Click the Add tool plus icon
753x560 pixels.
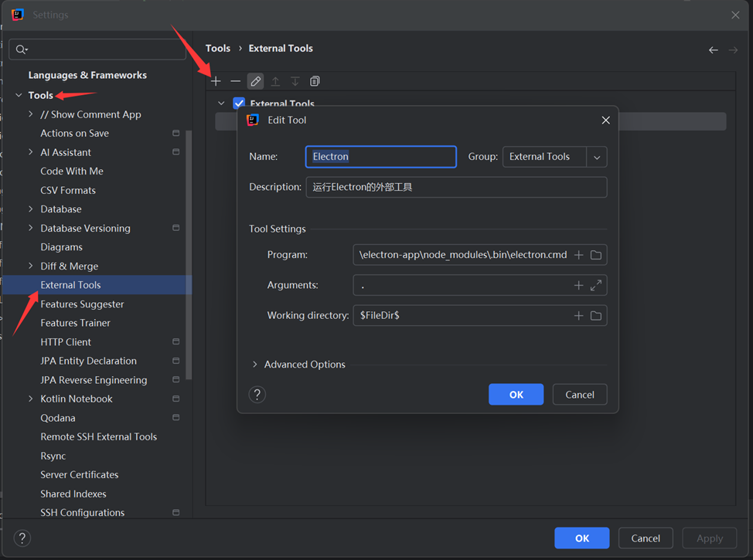pos(216,81)
